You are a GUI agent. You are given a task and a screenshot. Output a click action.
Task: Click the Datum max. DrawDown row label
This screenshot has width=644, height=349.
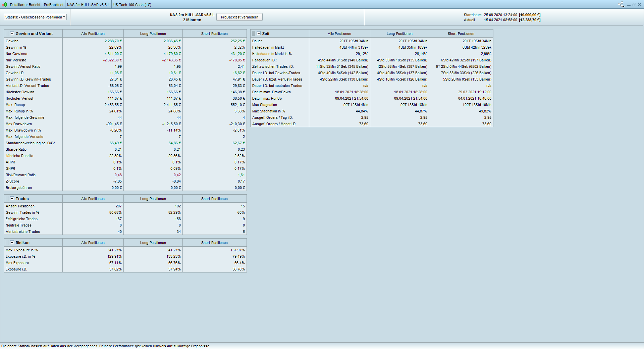click(271, 92)
